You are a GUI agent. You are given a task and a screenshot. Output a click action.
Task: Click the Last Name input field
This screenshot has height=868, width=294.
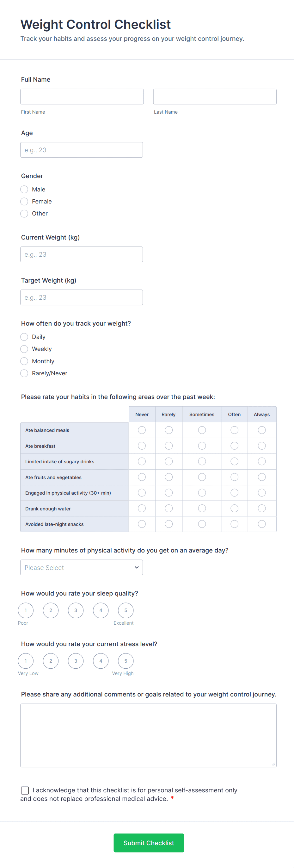[215, 97]
